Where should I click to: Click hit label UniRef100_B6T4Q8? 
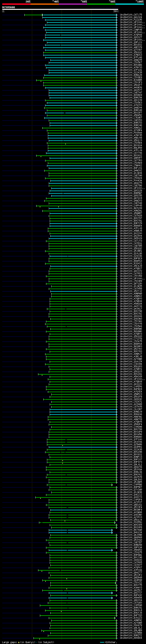tap(131, 530)
